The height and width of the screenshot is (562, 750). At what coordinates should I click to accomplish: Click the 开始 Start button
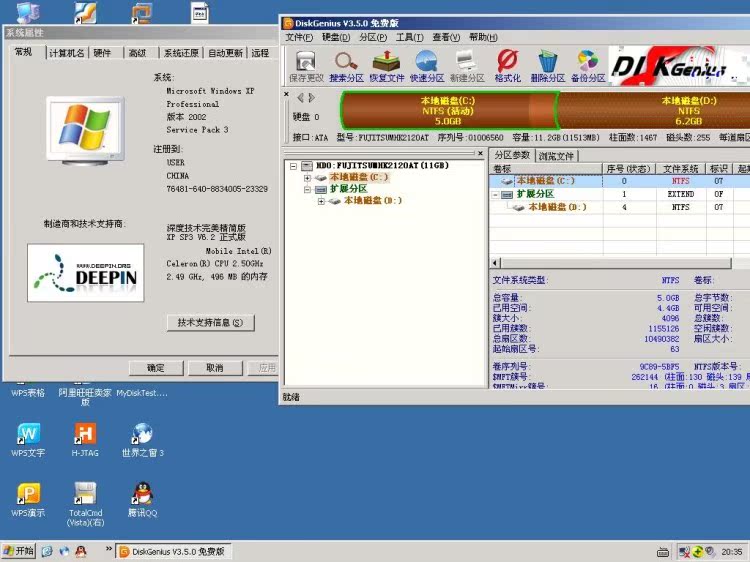[19, 551]
